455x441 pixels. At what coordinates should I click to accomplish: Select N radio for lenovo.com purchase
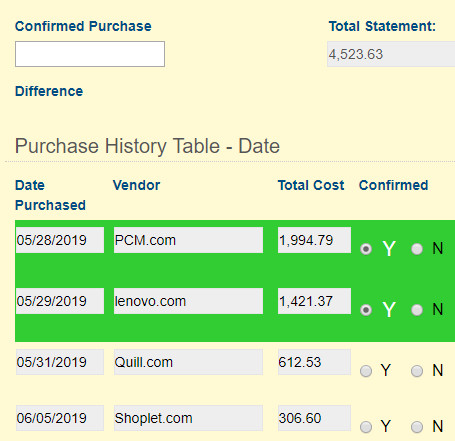point(417,310)
